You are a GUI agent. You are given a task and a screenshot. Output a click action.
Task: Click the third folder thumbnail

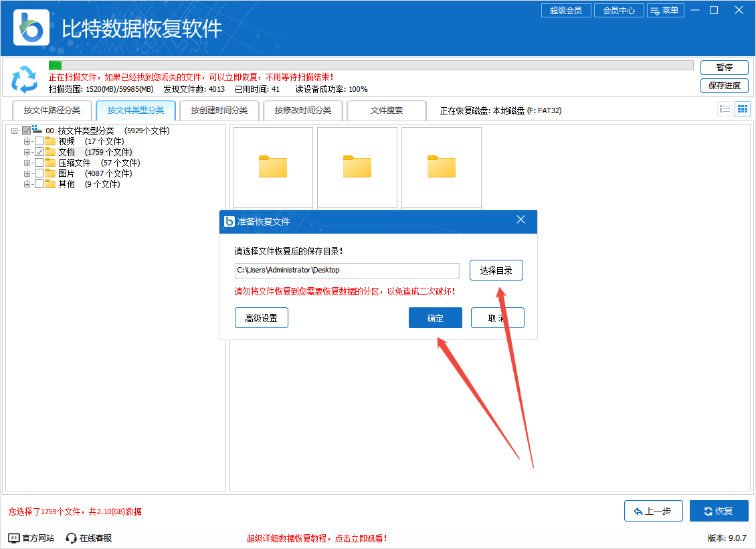[x=442, y=167]
